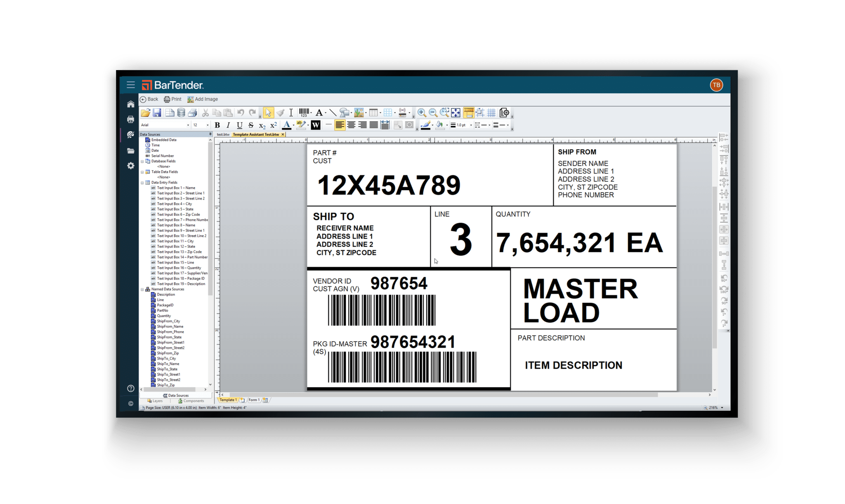Select the line drawing tool

333,113
